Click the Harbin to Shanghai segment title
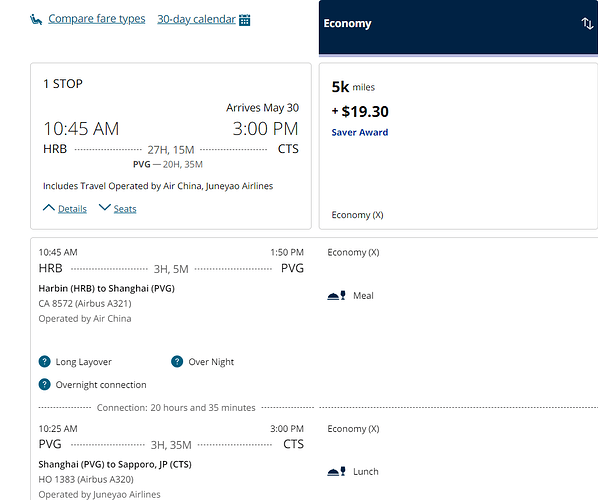Screen dimensions: 598x500 pyautogui.click(x=106, y=288)
